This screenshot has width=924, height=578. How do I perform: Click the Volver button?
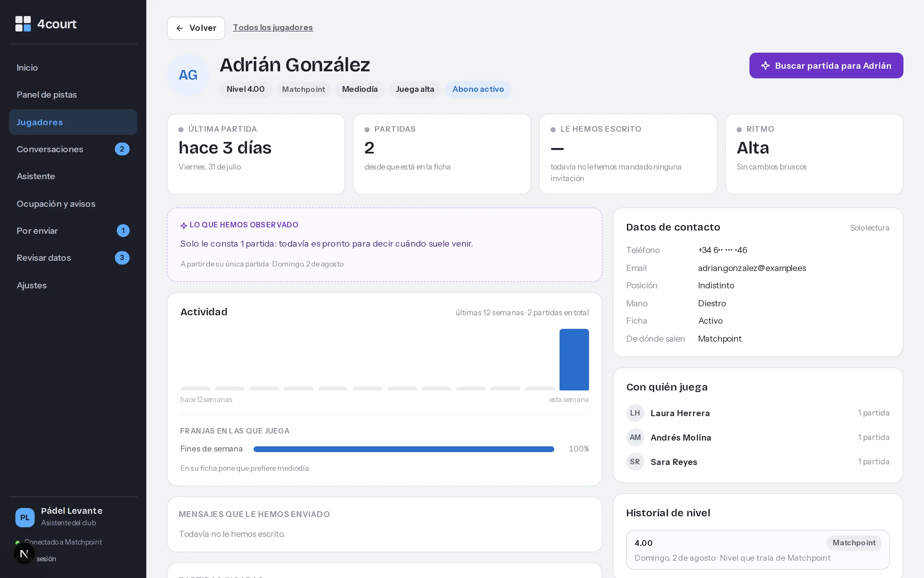pos(196,28)
